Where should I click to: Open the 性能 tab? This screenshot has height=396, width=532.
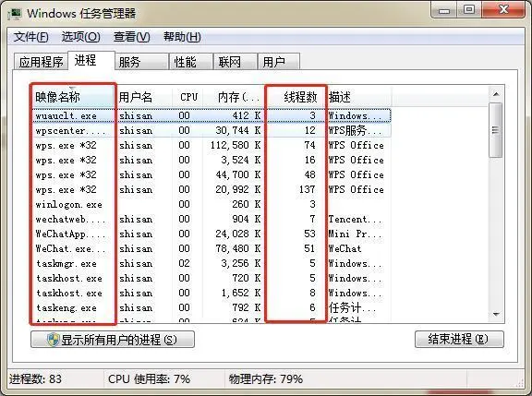tap(191, 62)
